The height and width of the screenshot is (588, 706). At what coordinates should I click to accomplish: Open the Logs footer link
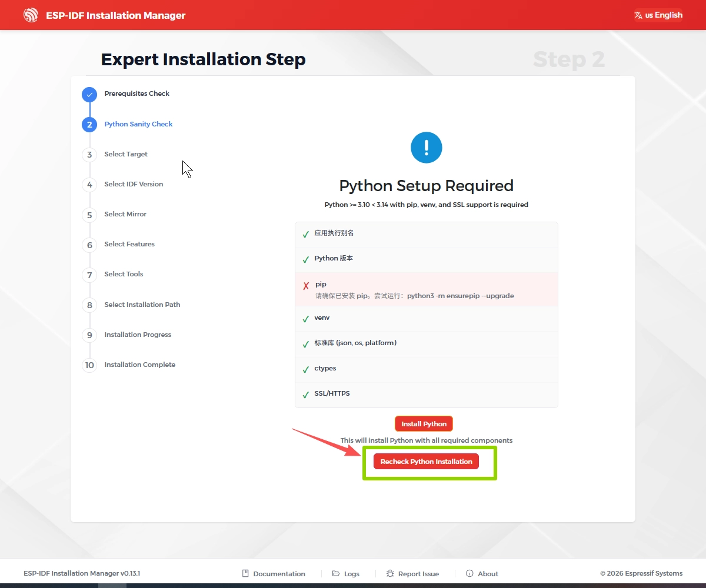click(x=346, y=574)
